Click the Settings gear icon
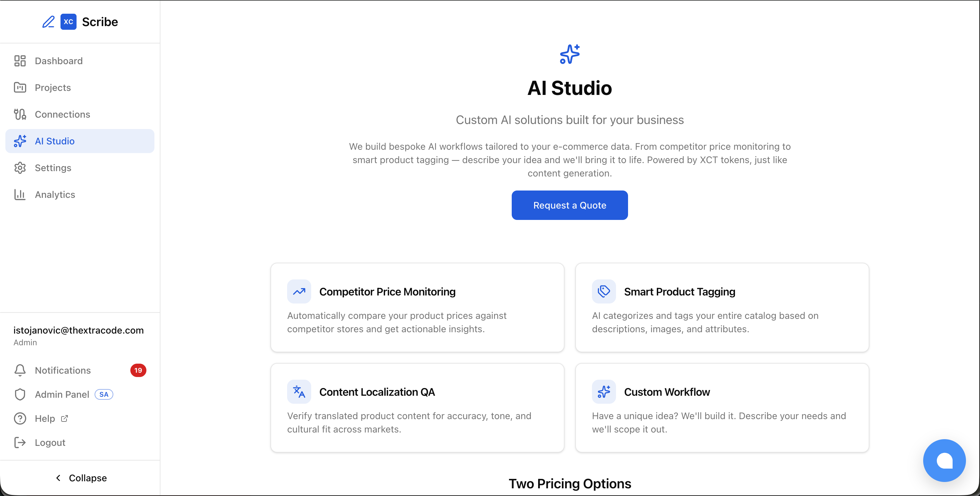 tap(20, 168)
